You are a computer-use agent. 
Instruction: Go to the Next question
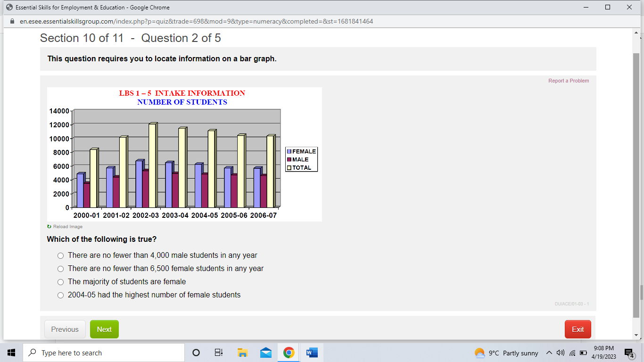pos(104,329)
